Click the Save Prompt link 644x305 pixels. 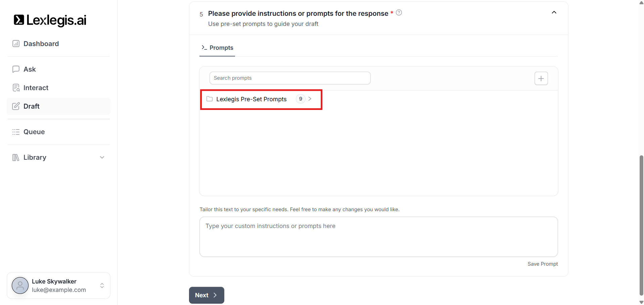tap(542, 264)
